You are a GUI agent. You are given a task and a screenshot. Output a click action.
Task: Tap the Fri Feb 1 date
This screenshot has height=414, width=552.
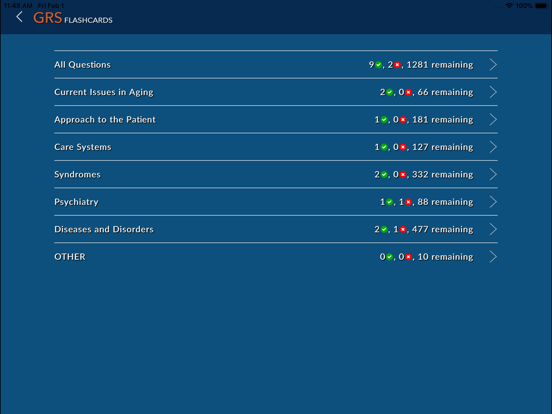coord(51,6)
